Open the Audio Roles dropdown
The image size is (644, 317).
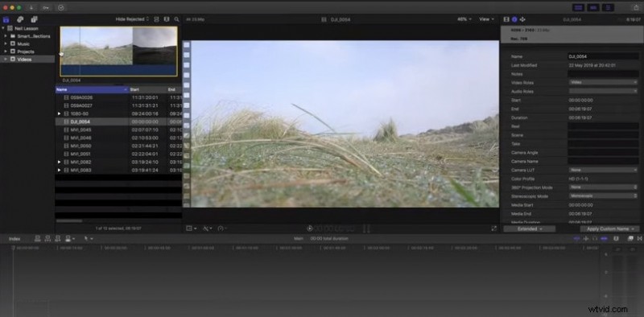pos(603,91)
